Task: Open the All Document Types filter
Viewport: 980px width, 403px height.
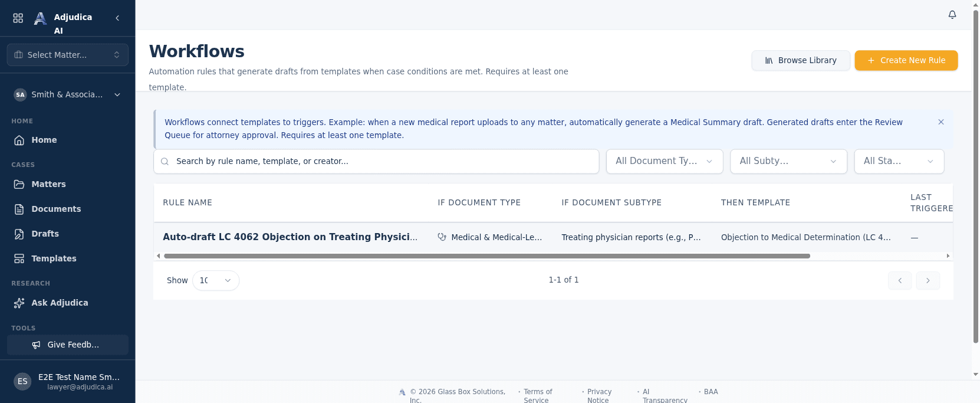Action: (x=665, y=161)
